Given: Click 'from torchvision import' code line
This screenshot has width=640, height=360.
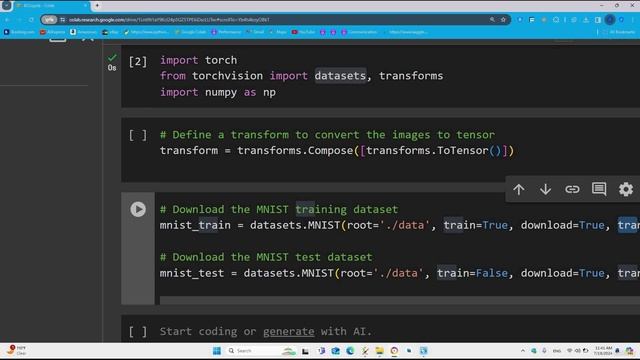Looking at the screenshot, I should coord(301,76).
